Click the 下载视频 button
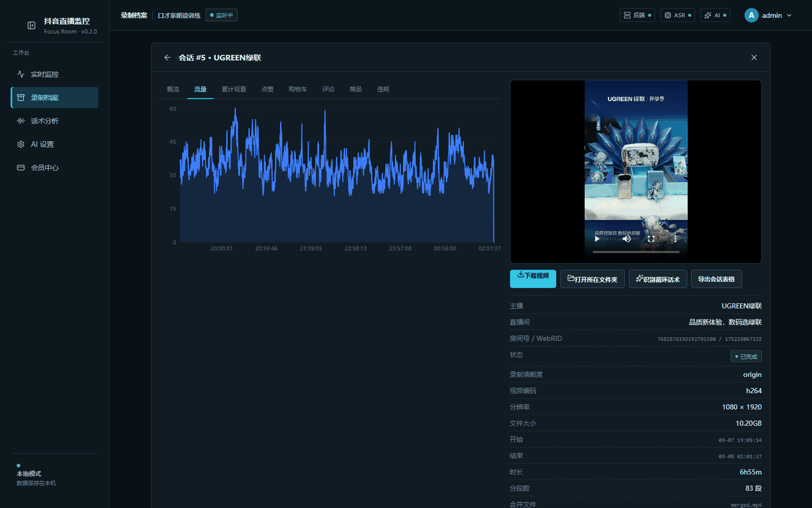The width and height of the screenshot is (812, 508). [x=533, y=279]
